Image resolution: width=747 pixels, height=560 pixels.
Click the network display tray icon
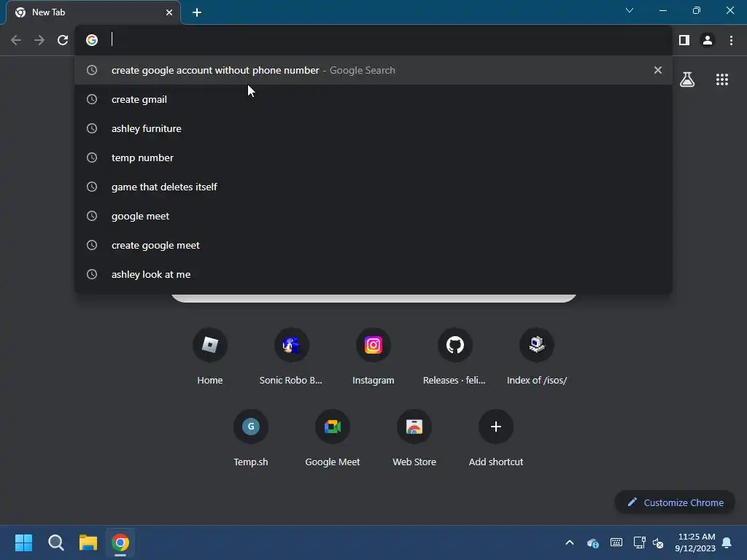[639, 542]
